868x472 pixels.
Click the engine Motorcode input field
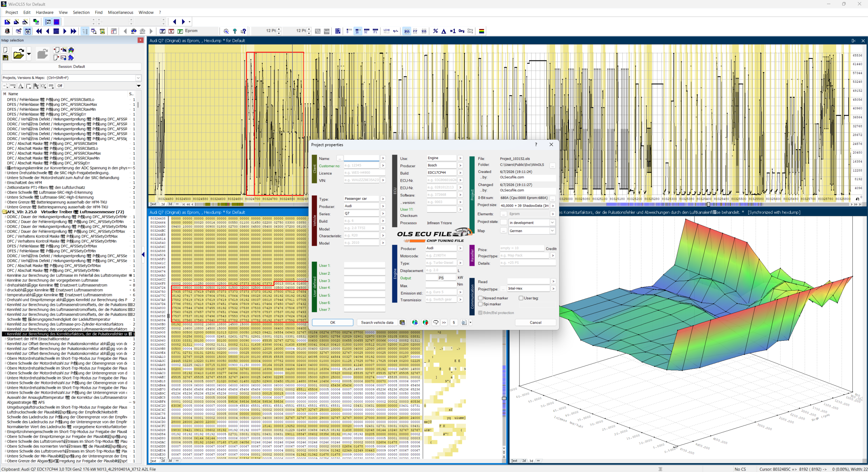[x=441, y=255]
